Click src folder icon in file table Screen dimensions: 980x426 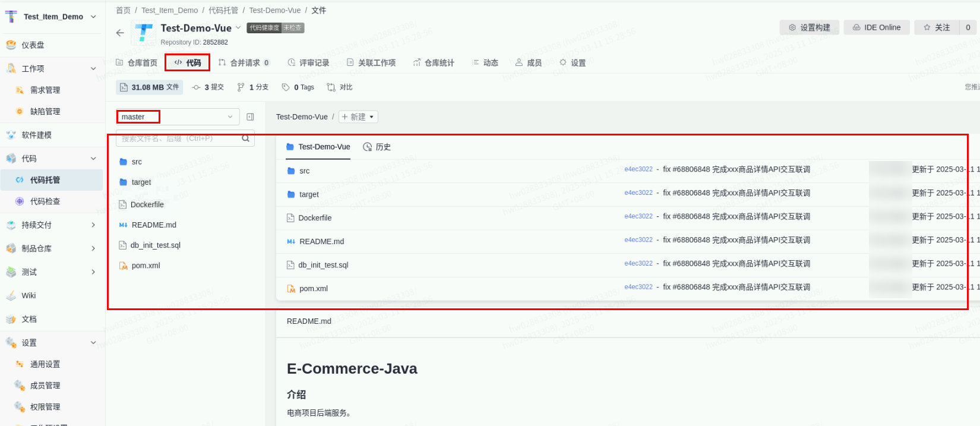[x=291, y=171]
